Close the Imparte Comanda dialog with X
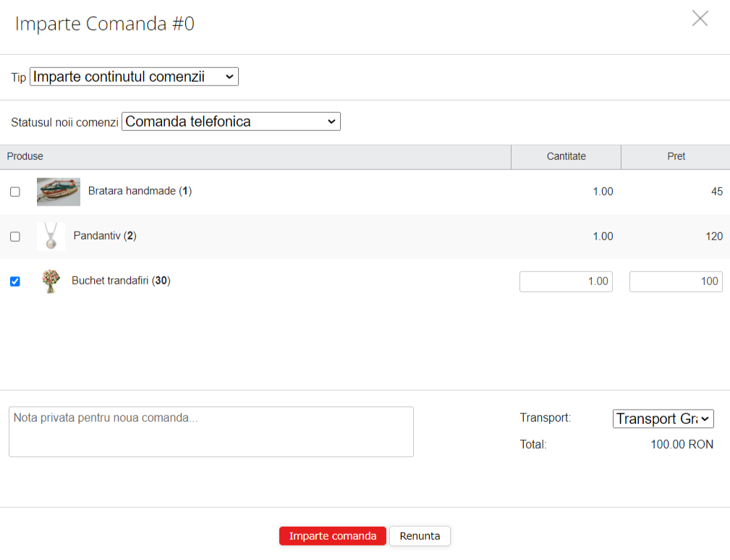The height and width of the screenshot is (560, 730). (x=700, y=19)
